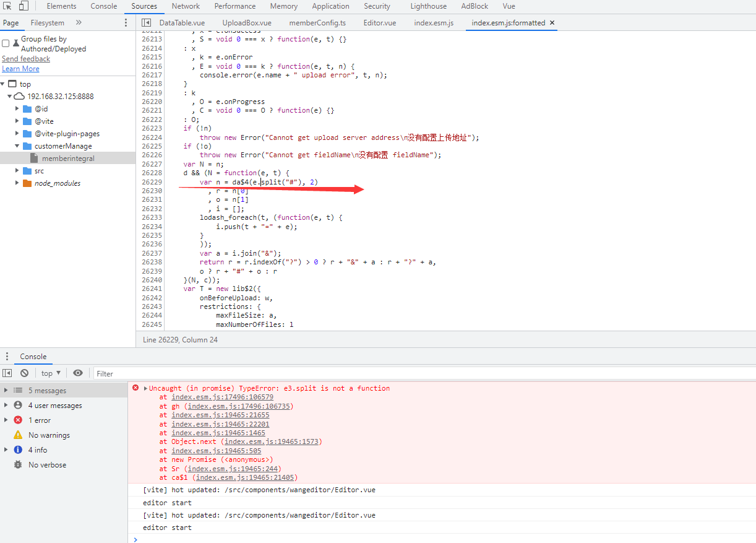Viewport: 756px width, 543px height.
Task: Open the Vue devtools tab
Action: 509,6
